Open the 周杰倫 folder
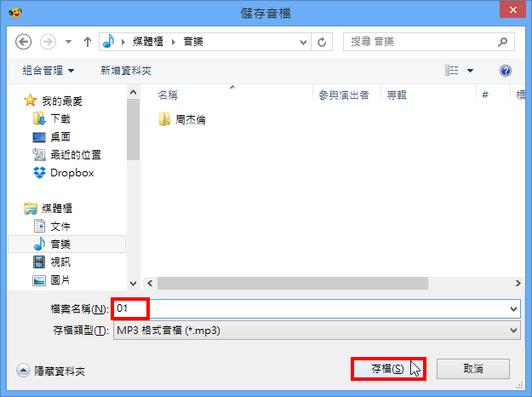Image resolution: width=532 pixels, height=397 pixels. point(182,119)
